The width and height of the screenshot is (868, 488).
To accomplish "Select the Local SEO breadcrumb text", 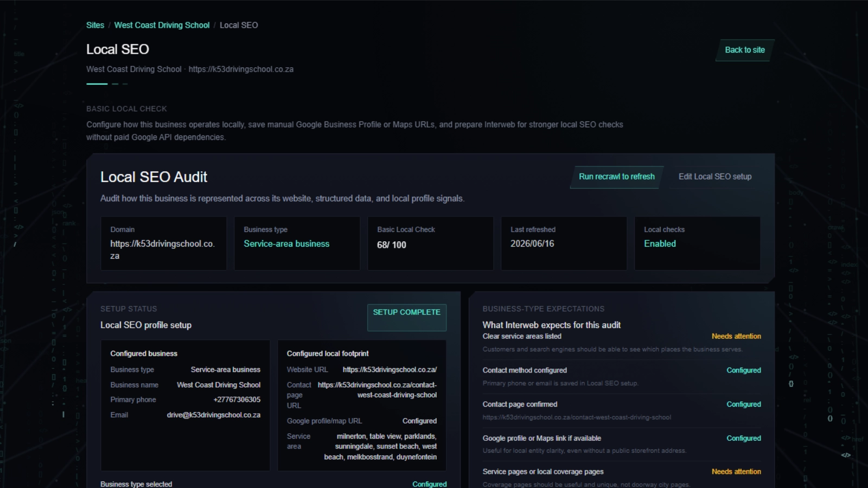I will click(239, 25).
